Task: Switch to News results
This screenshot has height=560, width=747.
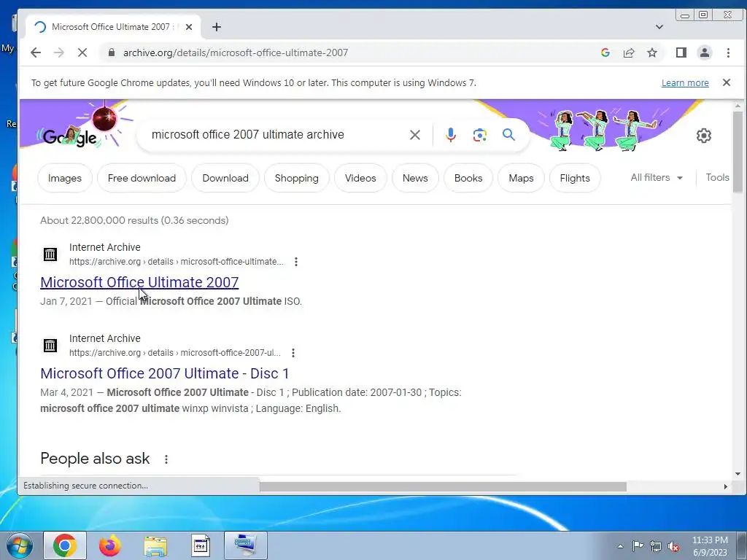Action: pyautogui.click(x=415, y=178)
